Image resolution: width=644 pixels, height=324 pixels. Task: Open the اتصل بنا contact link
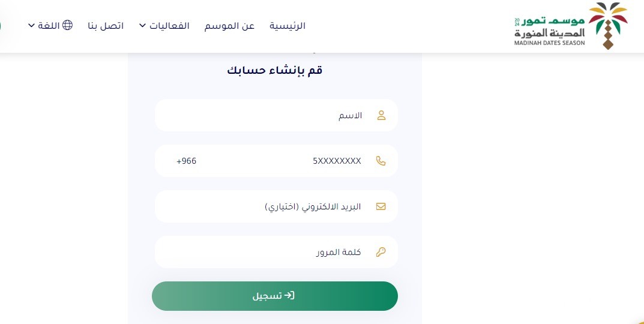point(106,25)
